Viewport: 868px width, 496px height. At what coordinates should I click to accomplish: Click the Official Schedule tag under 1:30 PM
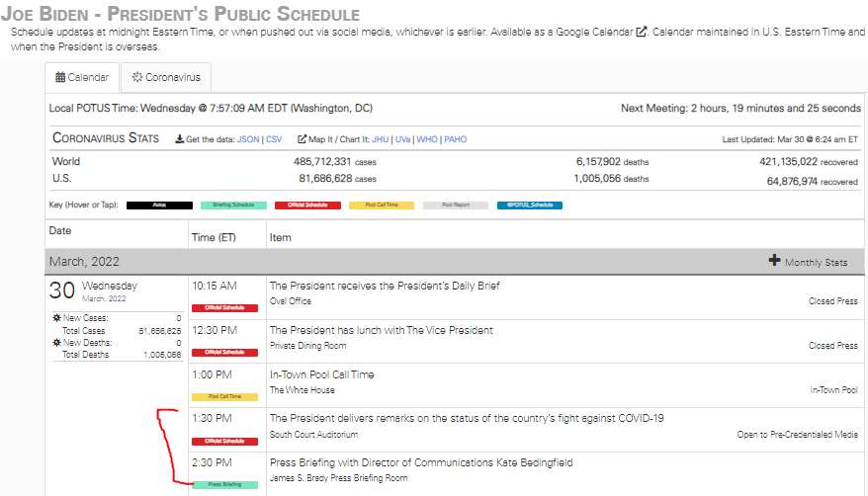pyautogui.click(x=224, y=442)
